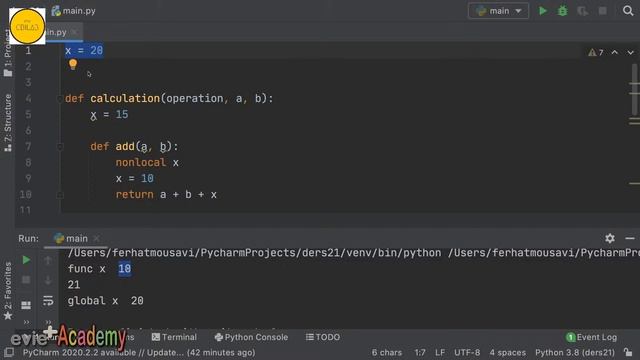Click main.py in the navigation bar breadcrumb
The image size is (640, 360).
(x=74, y=11)
